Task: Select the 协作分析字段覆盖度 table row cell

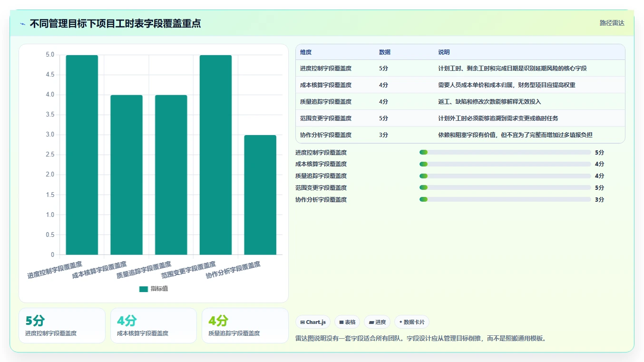Action: (x=326, y=135)
